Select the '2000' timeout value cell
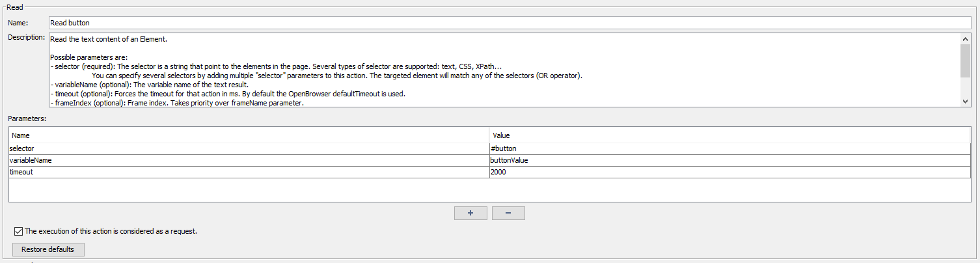 729,172
